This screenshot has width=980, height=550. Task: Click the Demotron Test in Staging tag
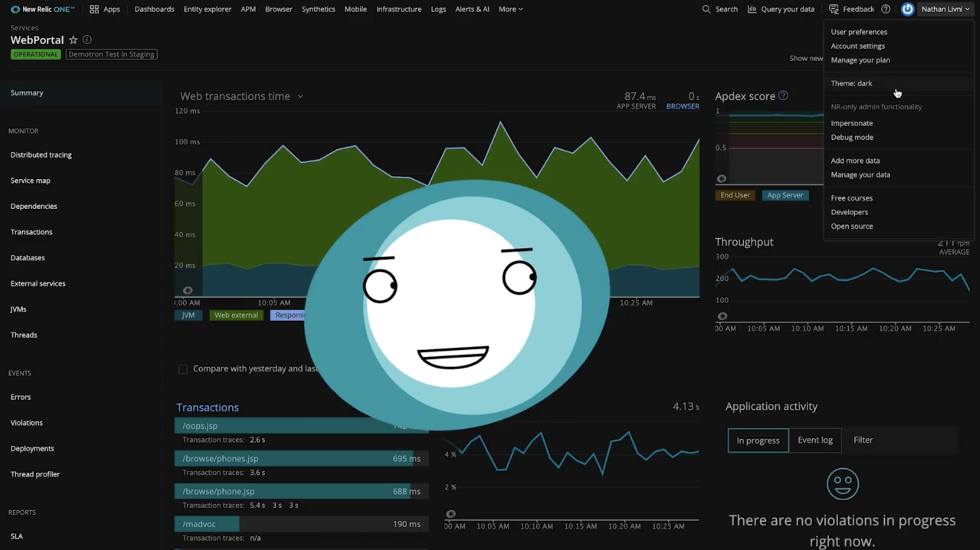tap(112, 54)
